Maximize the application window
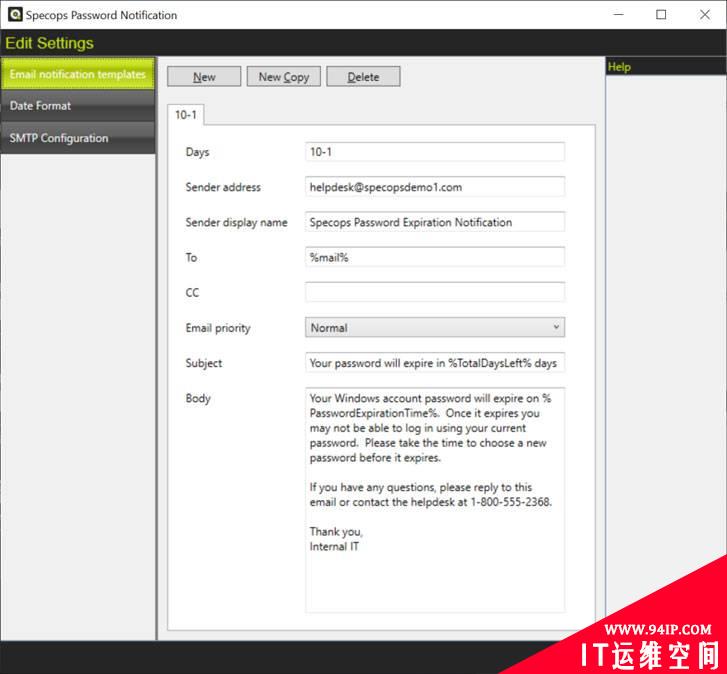The height and width of the screenshot is (674, 727). click(661, 15)
